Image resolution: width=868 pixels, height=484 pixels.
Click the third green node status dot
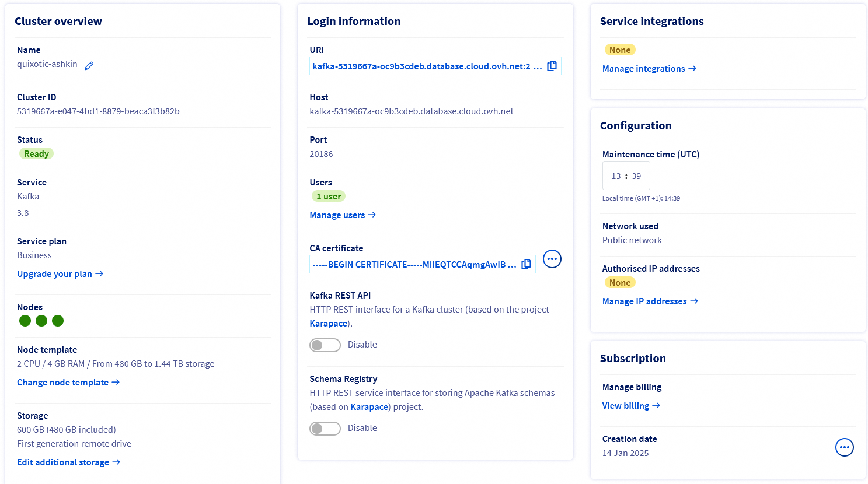tap(57, 321)
